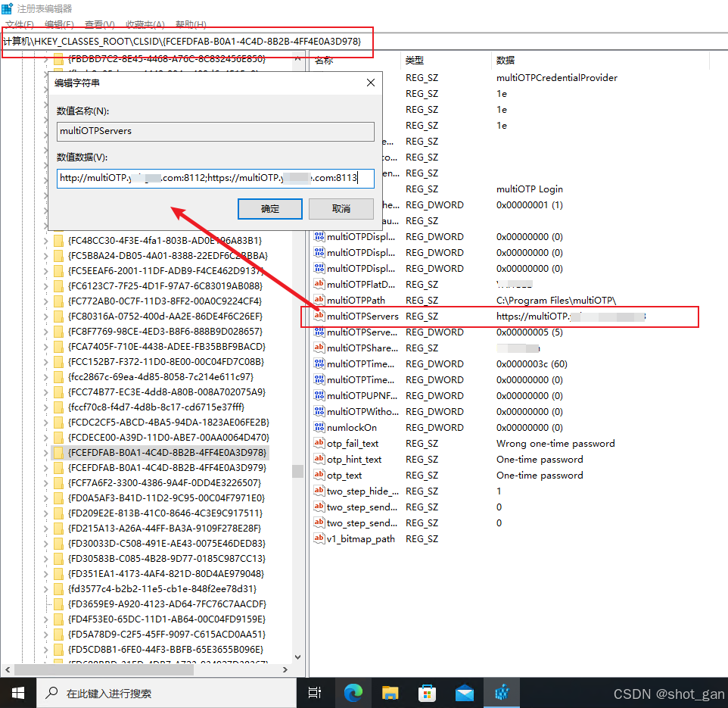This screenshot has width=728, height=708.
Task: Click the multiOTPShare... string value icon
Action: (x=319, y=348)
